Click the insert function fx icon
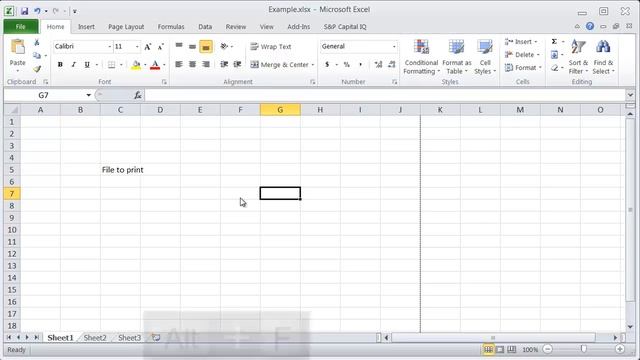 click(138, 95)
